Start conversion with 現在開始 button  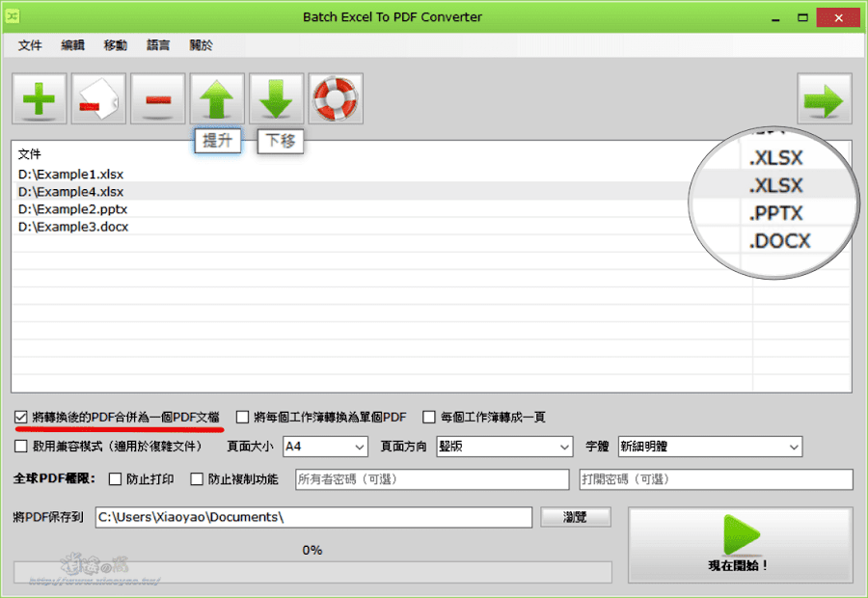pyautogui.click(x=740, y=545)
